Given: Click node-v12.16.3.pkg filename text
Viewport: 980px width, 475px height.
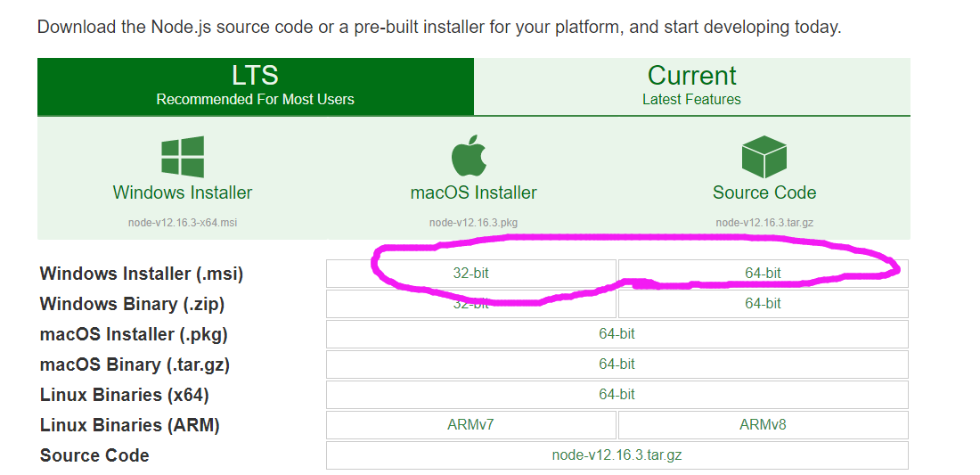Looking at the screenshot, I should point(473,223).
